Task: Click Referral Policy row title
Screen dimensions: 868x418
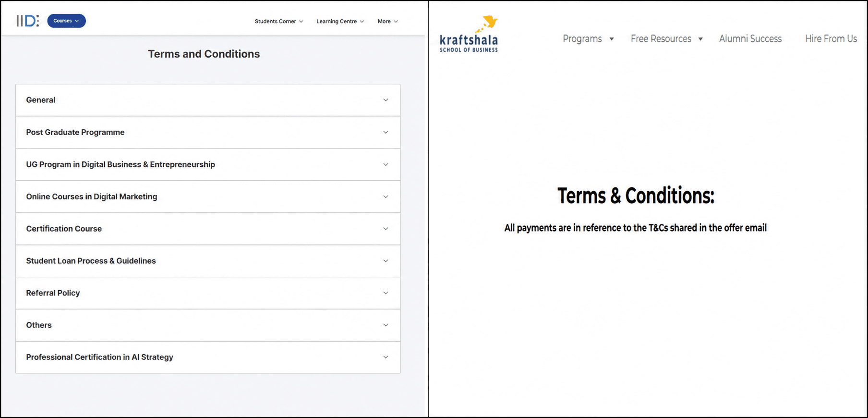Action: click(53, 293)
